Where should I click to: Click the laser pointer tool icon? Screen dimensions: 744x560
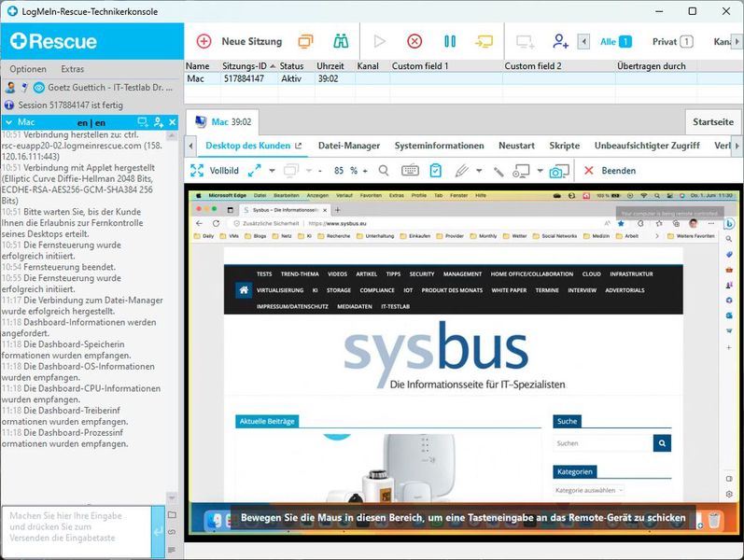tap(498, 172)
